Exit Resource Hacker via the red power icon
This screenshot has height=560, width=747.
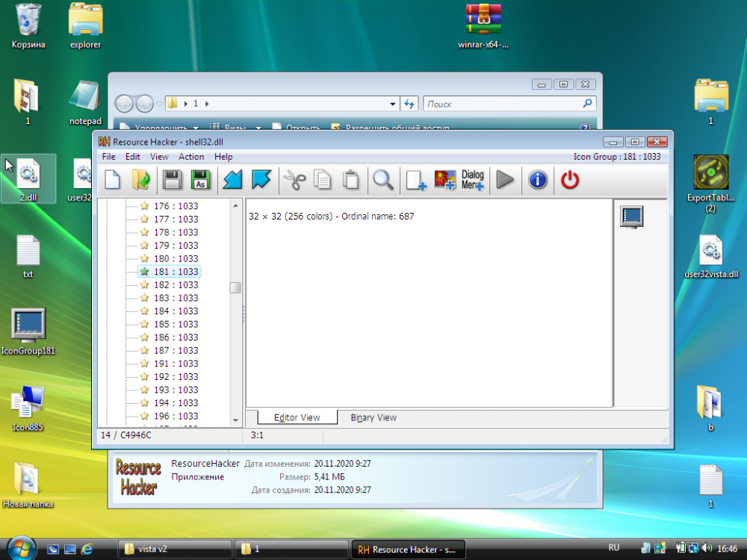click(568, 179)
